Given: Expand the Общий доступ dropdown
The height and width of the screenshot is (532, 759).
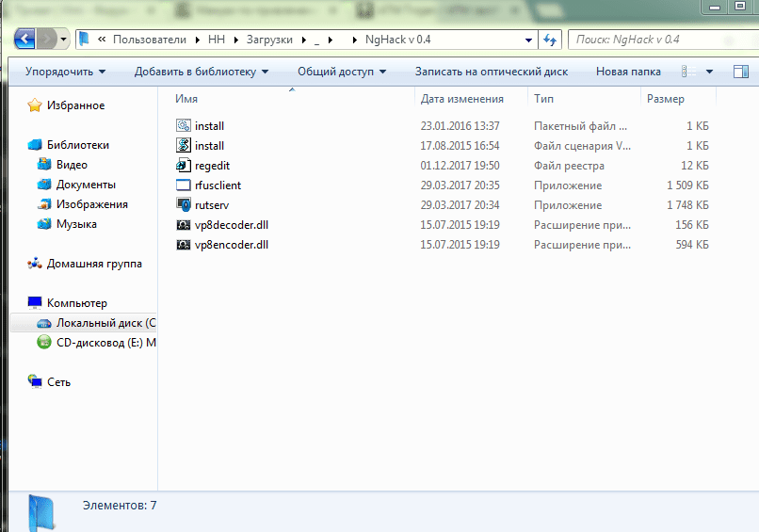Looking at the screenshot, I should [342, 72].
